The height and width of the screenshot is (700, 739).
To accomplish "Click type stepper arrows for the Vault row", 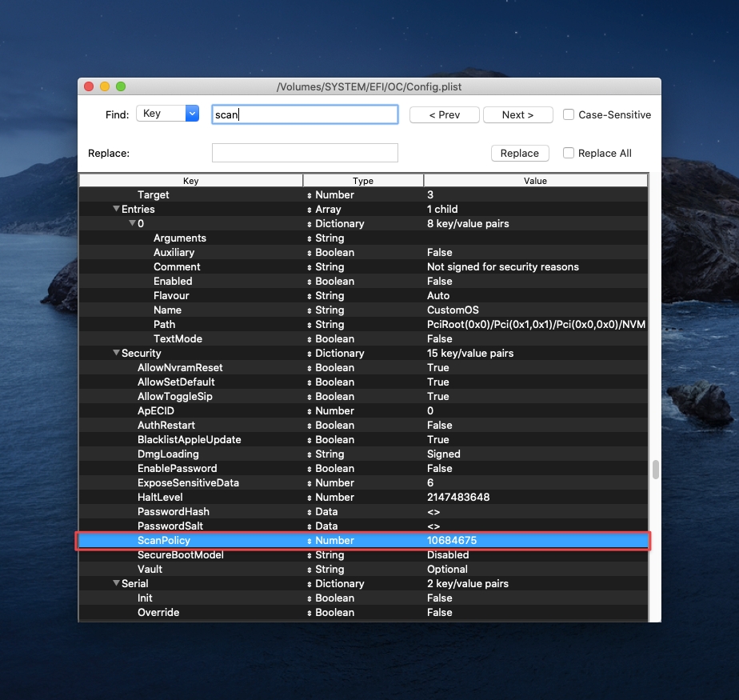I will [310, 570].
